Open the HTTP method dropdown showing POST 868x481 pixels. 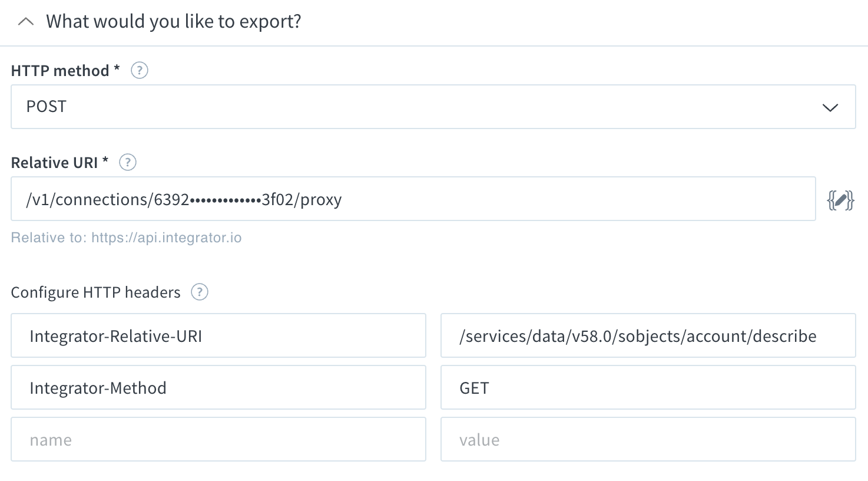412,107
